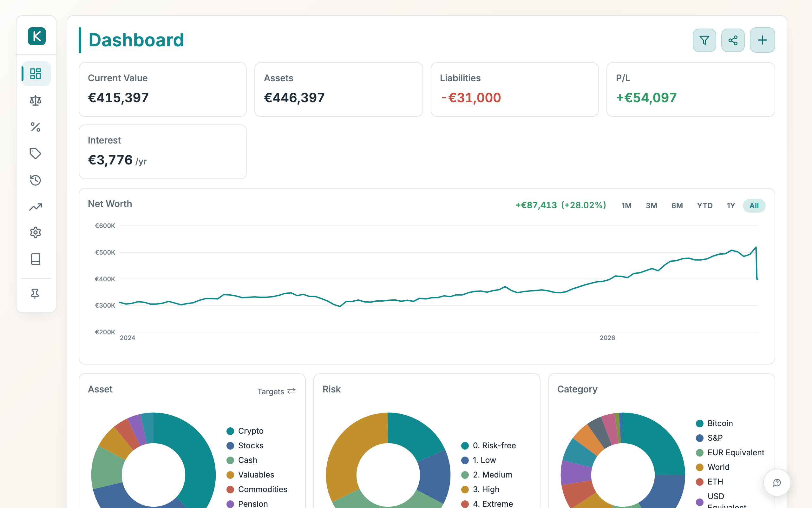Toggle Targets view on Asset chart
Screen dimensions: 812x508
tap(277, 391)
